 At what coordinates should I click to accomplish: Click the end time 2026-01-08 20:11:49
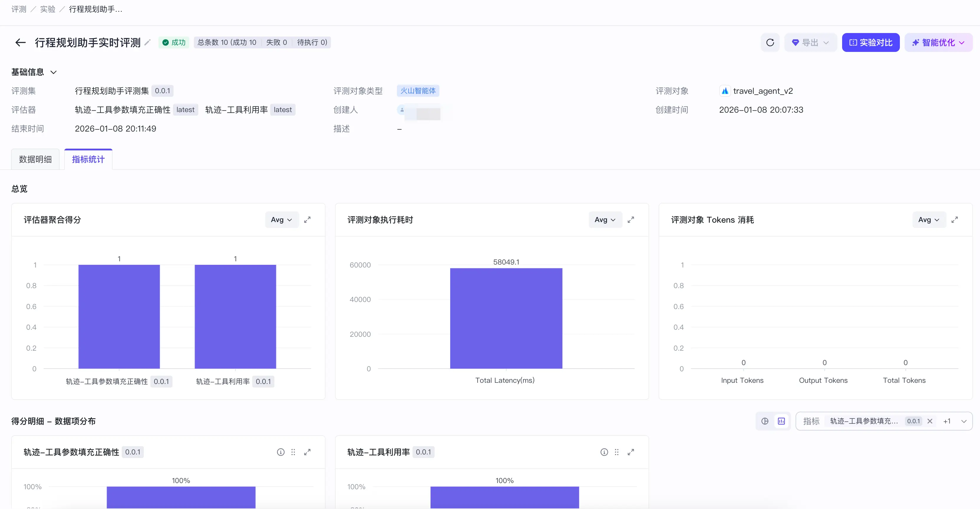point(115,129)
